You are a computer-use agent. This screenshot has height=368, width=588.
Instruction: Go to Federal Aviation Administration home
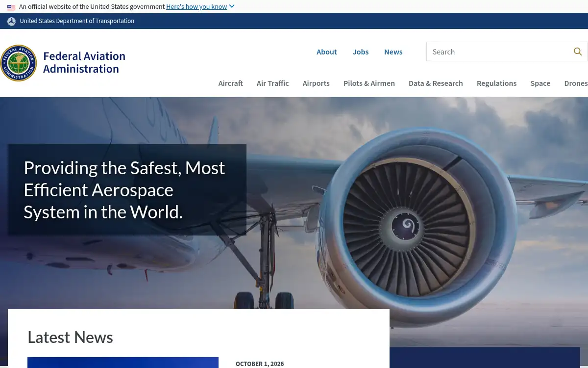pos(84,62)
